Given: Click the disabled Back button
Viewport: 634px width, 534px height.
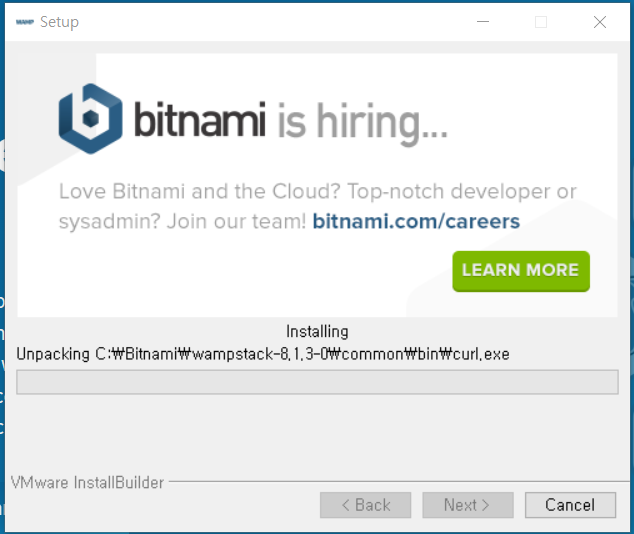Looking at the screenshot, I should point(366,505).
